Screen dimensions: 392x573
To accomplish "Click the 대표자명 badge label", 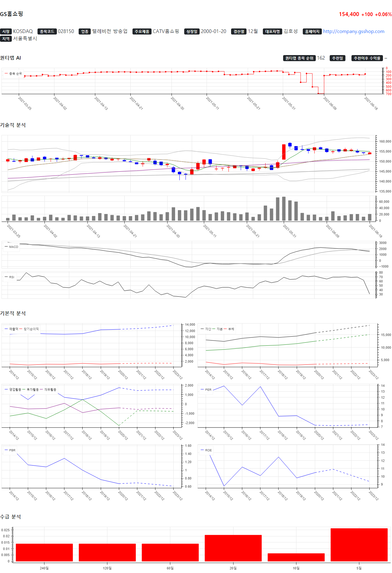I will 273,31.
